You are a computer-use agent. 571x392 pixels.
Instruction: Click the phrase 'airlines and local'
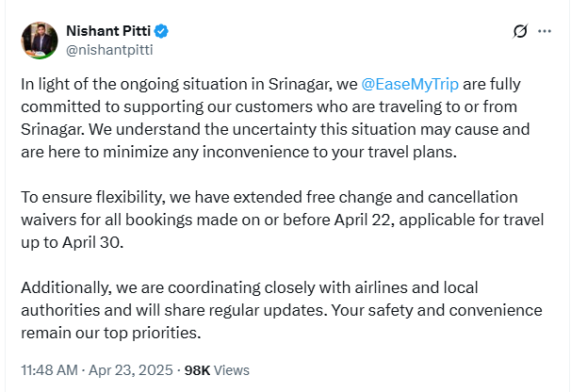[x=416, y=287]
